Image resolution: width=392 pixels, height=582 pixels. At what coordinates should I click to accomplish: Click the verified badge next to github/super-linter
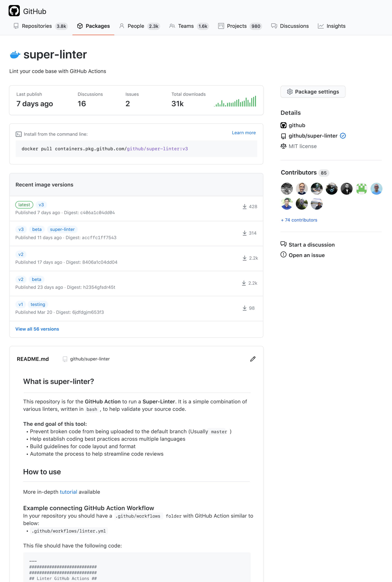tap(343, 136)
